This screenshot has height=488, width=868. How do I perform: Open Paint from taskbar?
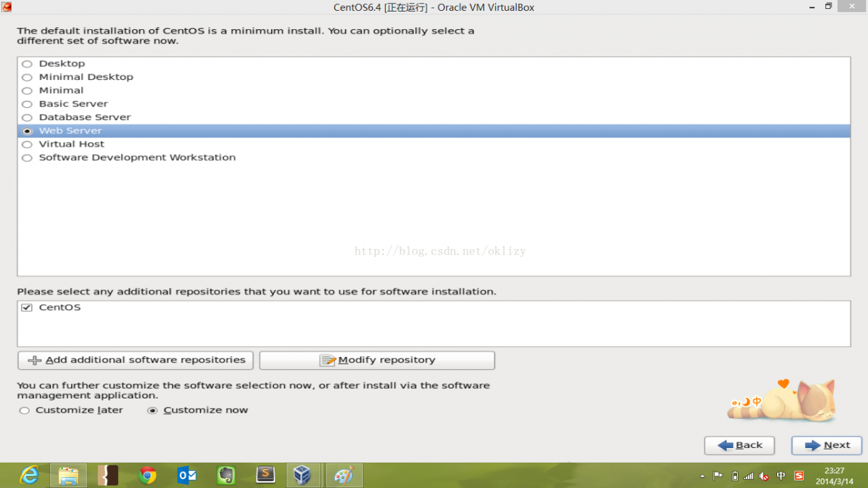click(x=344, y=475)
